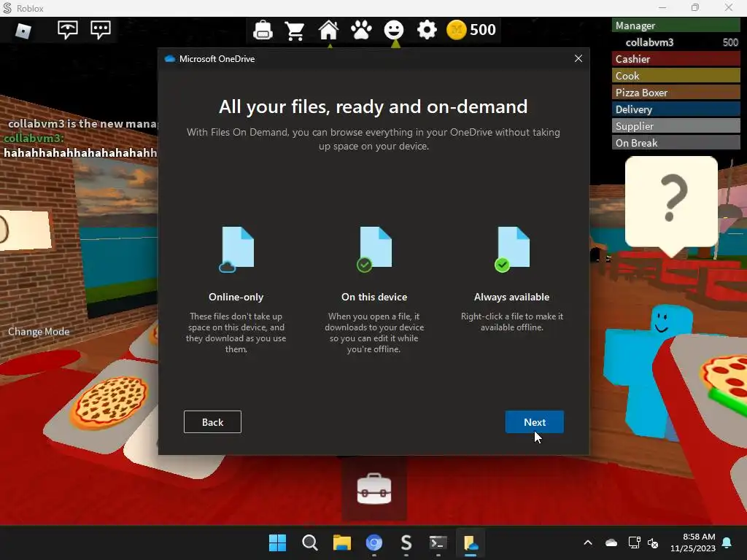This screenshot has height=560, width=747.
Task: Click the Next button in OneDrive
Action: pyautogui.click(x=535, y=422)
